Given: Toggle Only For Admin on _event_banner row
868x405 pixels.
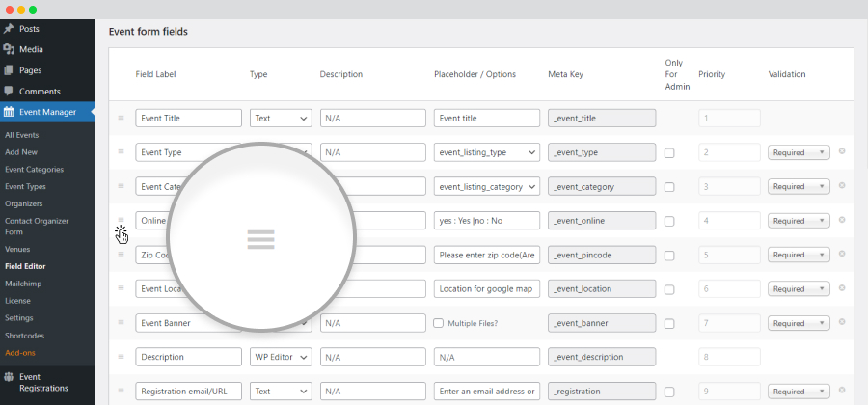Looking at the screenshot, I should (x=669, y=324).
